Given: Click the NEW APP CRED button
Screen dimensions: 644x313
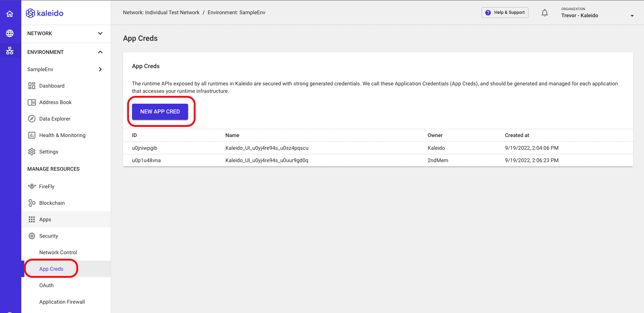Looking at the screenshot, I should (x=160, y=112).
